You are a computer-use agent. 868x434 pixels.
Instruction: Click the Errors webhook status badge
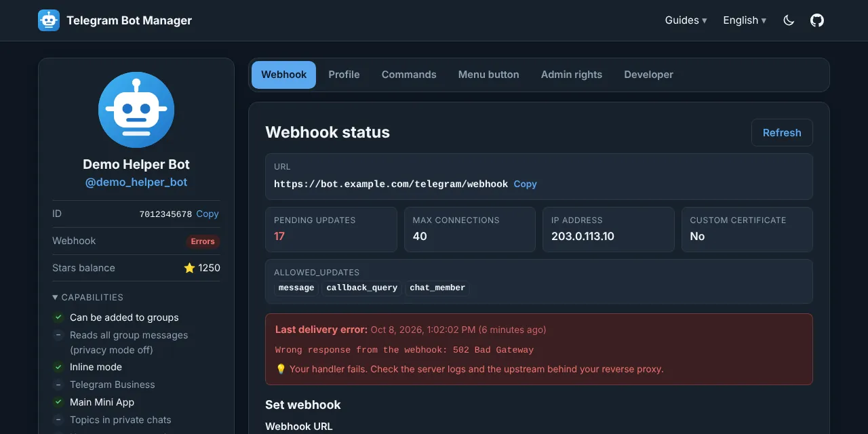tap(203, 241)
